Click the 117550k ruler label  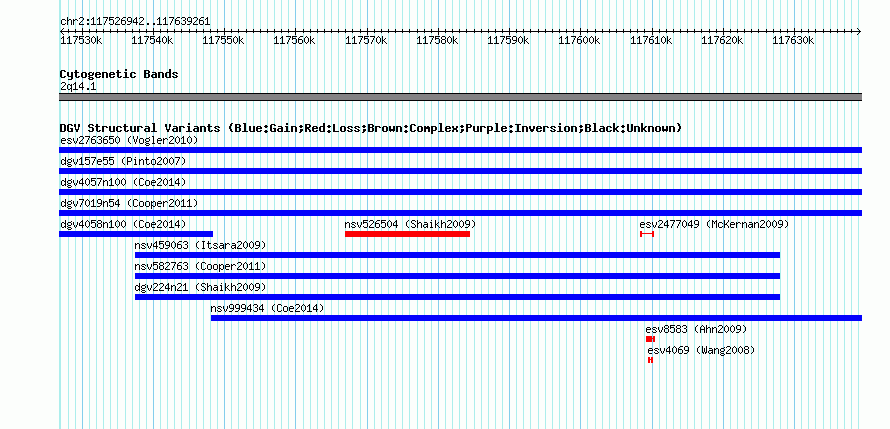pos(224,40)
